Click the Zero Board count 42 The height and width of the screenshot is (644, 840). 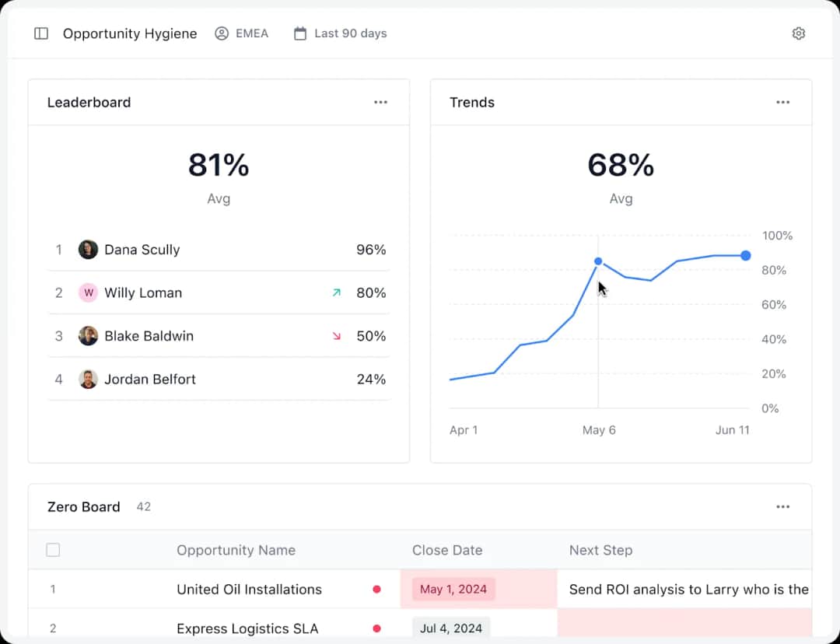pos(144,507)
